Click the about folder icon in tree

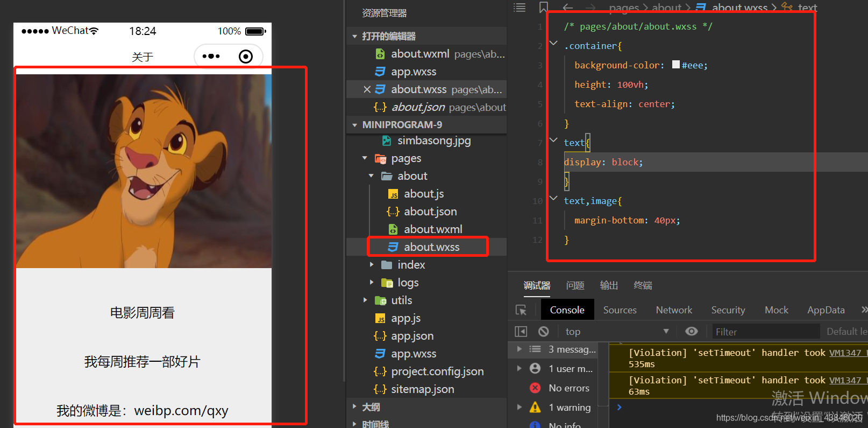point(387,176)
